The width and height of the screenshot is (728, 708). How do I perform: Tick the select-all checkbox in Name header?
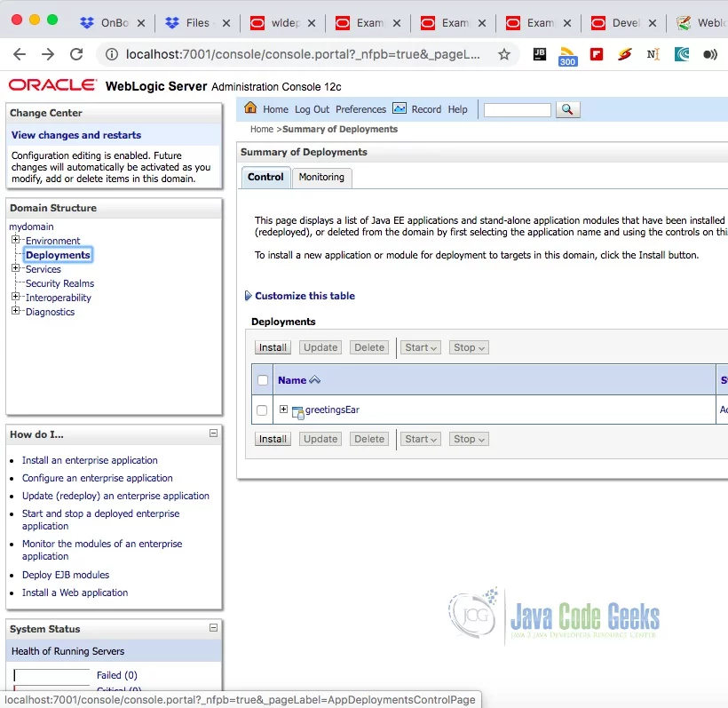click(263, 380)
